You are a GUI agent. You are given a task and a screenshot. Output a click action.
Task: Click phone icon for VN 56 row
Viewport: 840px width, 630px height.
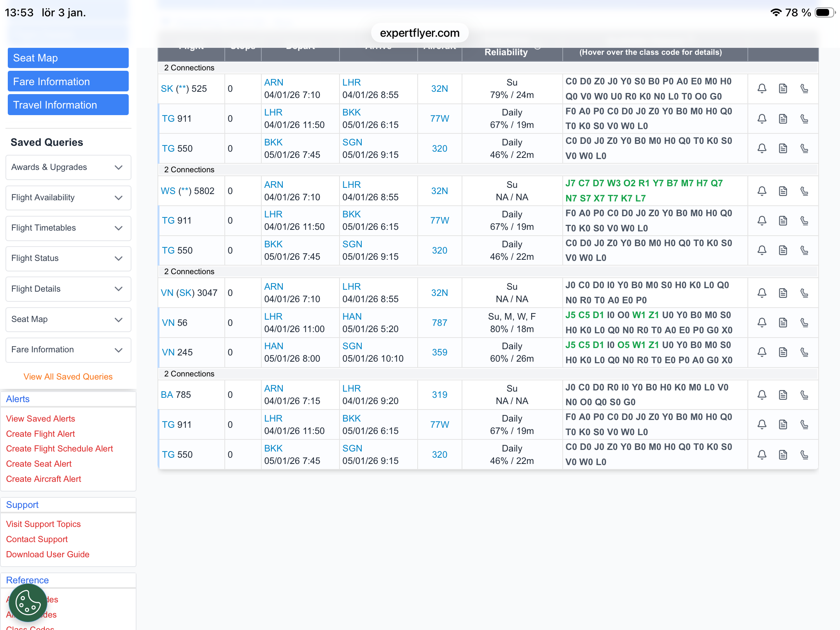[804, 322]
